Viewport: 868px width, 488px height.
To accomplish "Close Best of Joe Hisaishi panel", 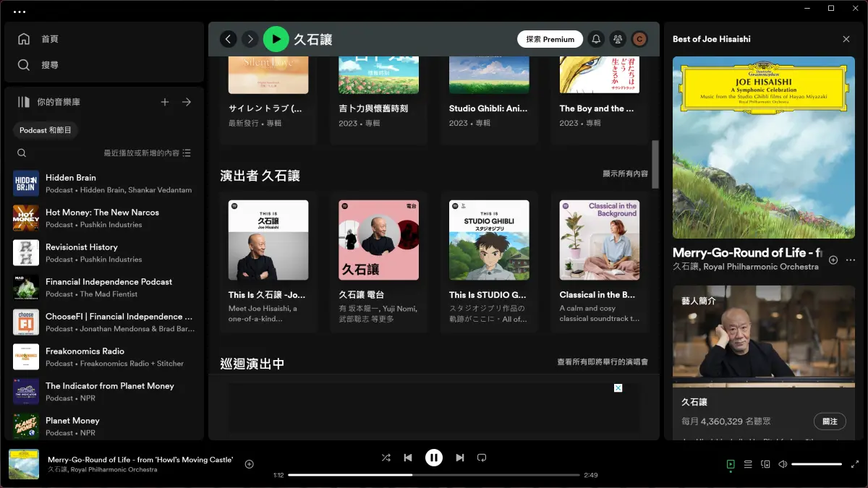I will (846, 39).
